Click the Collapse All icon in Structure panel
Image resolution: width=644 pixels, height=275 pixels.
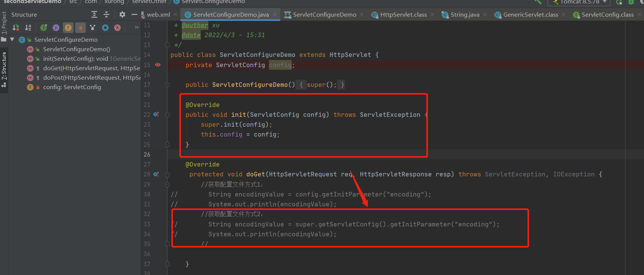pyautogui.click(x=106, y=14)
